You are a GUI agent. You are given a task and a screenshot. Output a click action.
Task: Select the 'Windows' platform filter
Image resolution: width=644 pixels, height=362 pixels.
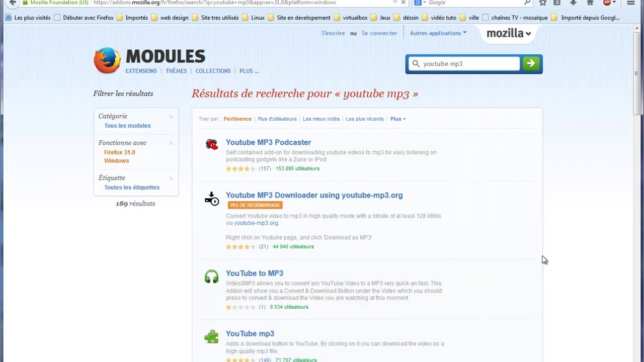coord(117,161)
